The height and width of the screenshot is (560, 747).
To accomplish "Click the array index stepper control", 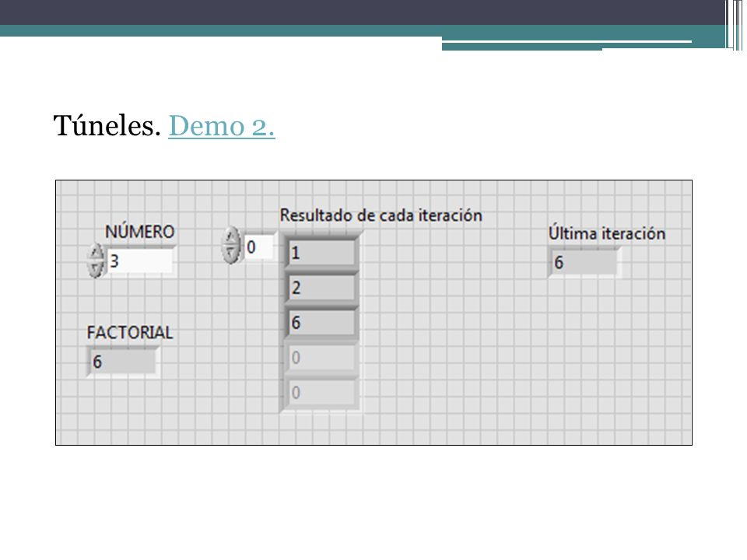I will click(x=231, y=245).
